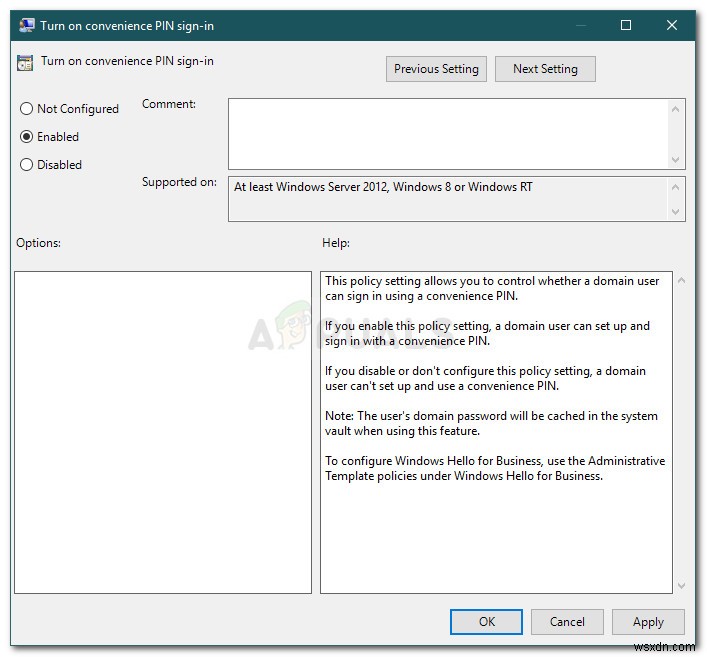Screen dimensions: 707x657
Task: Click the Help pane scroll-down arrow
Action: pyautogui.click(x=681, y=585)
